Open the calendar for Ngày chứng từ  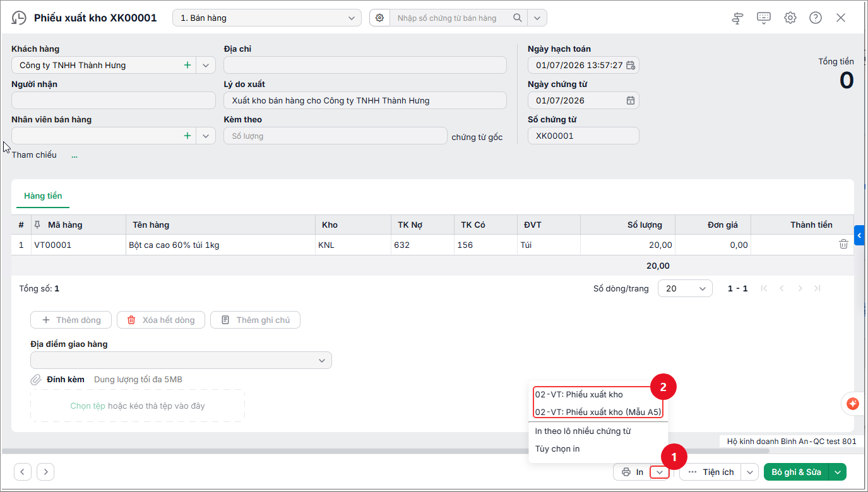coord(630,100)
